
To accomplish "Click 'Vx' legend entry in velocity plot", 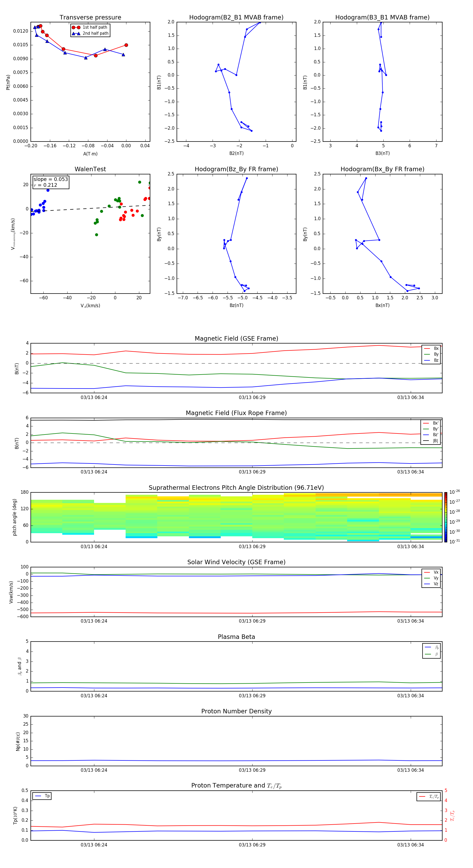I will [431, 572].
